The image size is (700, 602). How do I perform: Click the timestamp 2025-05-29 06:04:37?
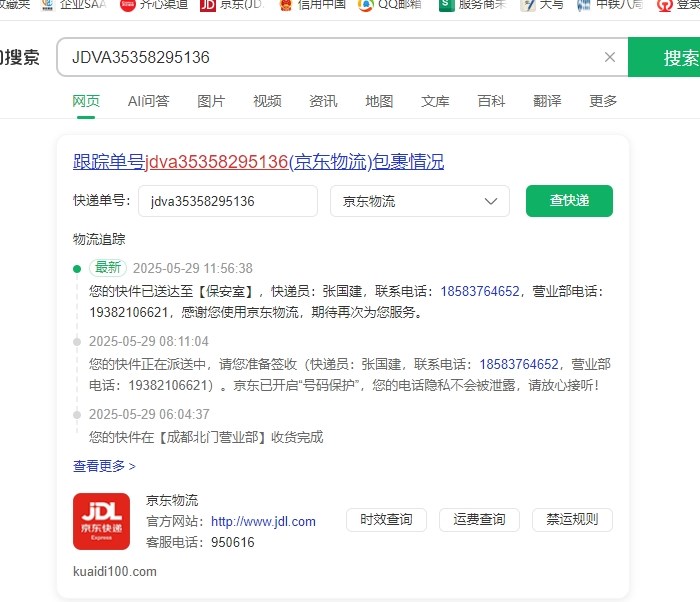[x=149, y=414]
